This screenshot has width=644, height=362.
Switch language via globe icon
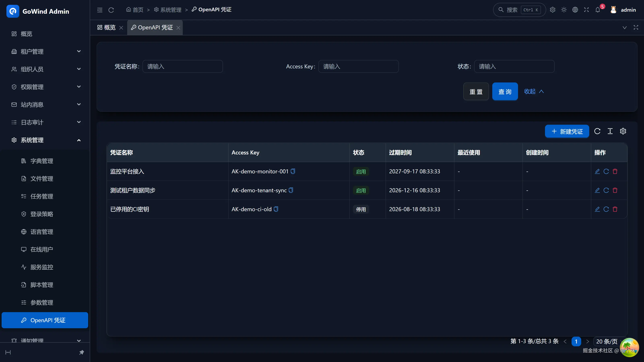click(575, 10)
